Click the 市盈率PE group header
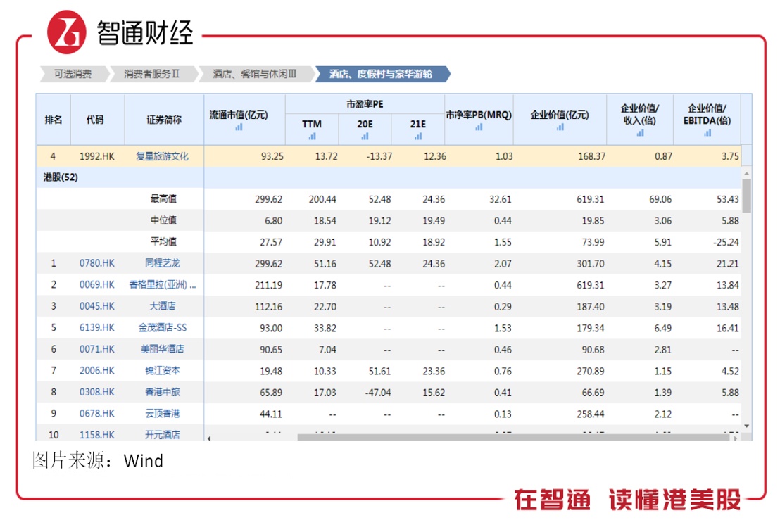 pyautogui.click(x=365, y=104)
